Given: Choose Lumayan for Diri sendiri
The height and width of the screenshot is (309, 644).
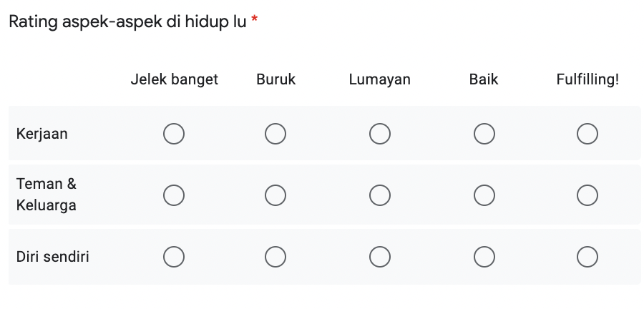Looking at the screenshot, I should pos(380,256).
